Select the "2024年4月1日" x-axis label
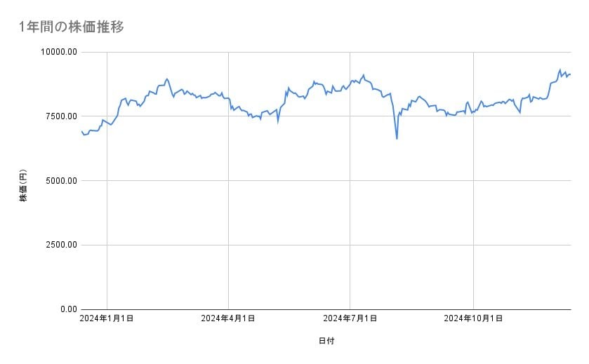Image resolution: width=589 pixels, height=364 pixels. 228,318
